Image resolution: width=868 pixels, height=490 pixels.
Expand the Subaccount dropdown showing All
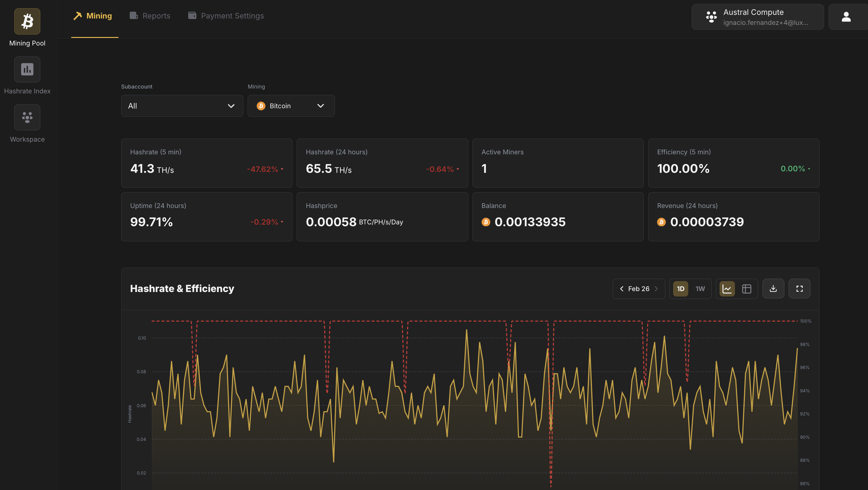(182, 106)
